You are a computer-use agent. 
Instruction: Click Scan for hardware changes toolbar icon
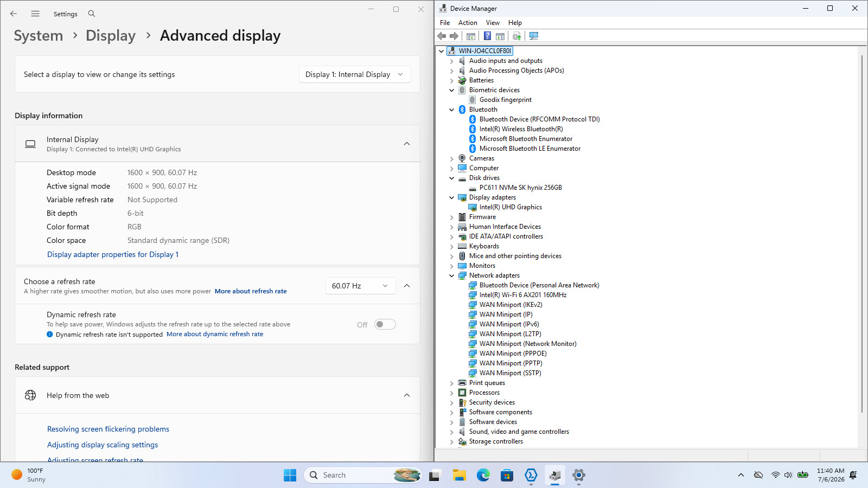[x=534, y=36]
